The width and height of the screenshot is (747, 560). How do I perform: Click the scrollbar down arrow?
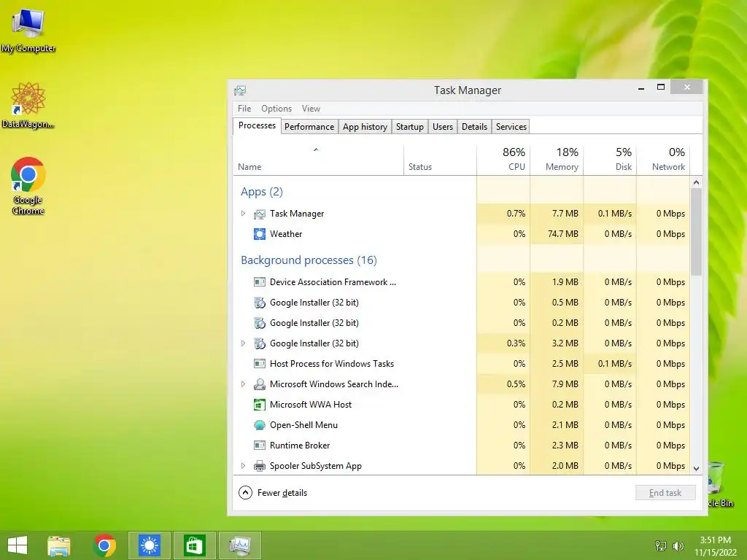click(x=696, y=469)
